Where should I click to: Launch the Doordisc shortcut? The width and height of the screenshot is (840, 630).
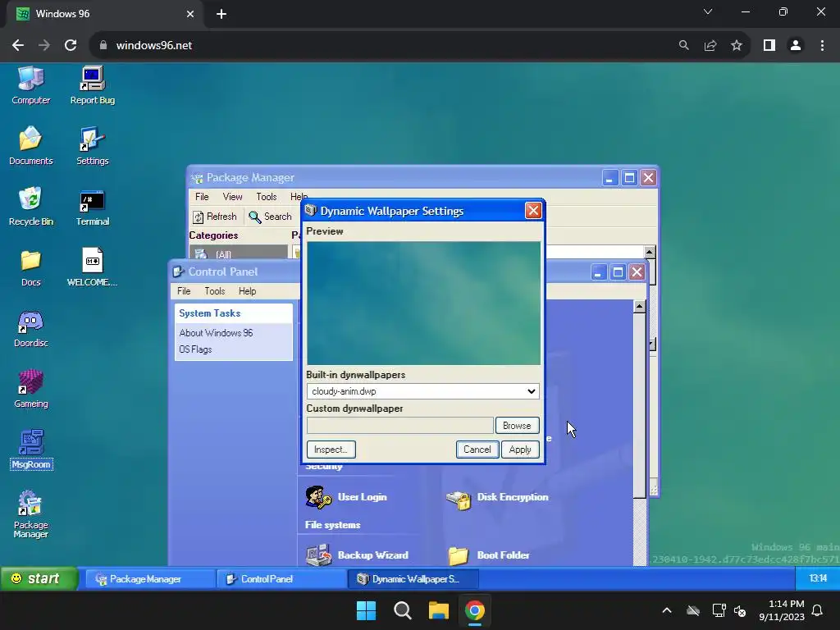pos(30,329)
